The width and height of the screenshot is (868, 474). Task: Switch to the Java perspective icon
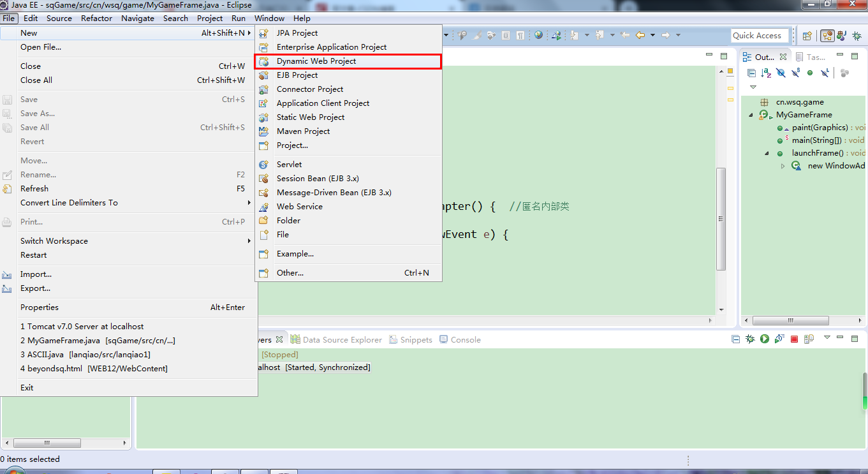pyautogui.click(x=841, y=36)
